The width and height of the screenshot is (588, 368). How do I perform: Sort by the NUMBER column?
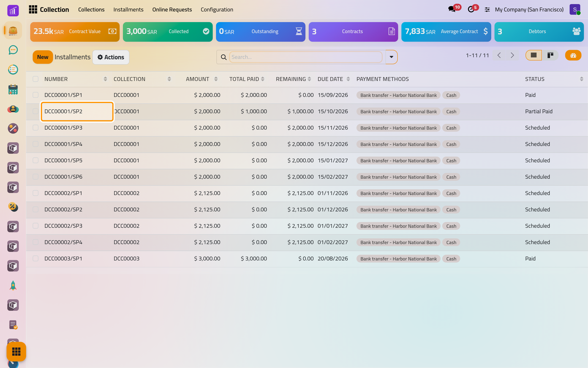click(75, 79)
